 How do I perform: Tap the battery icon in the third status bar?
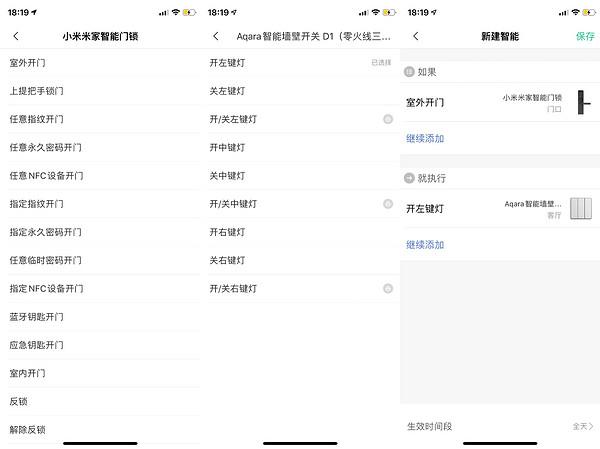tap(589, 12)
